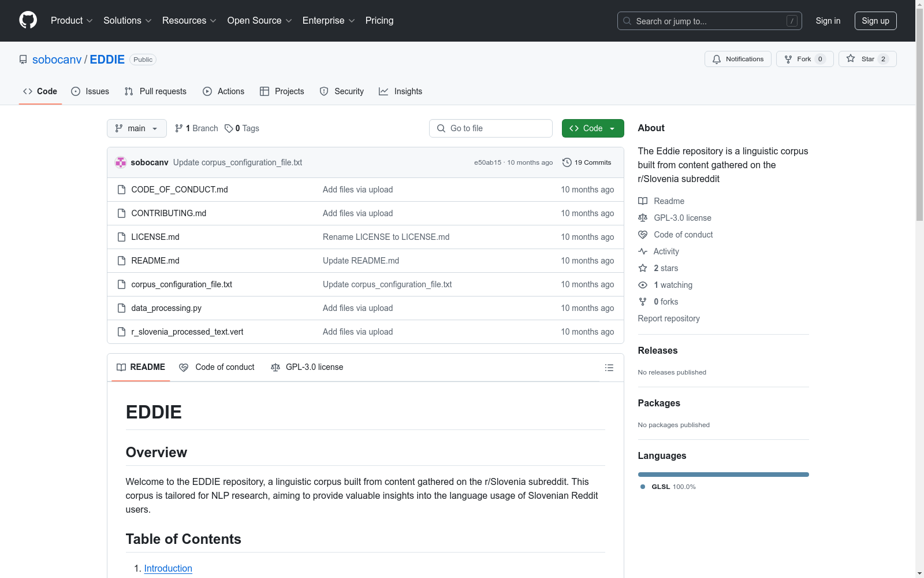This screenshot has height=578, width=924.
Task: Click the GLSL language label
Action: point(661,487)
